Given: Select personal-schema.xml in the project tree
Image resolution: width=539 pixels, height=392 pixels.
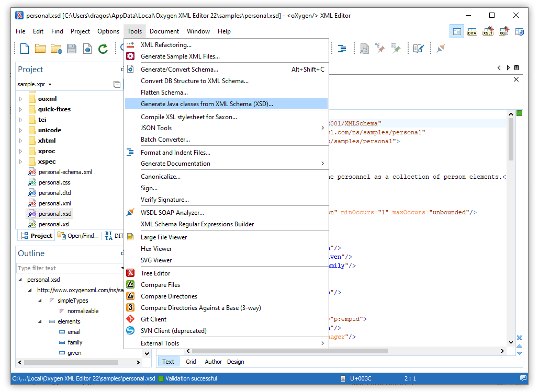Looking at the screenshot, I should (x=65, y=172).
